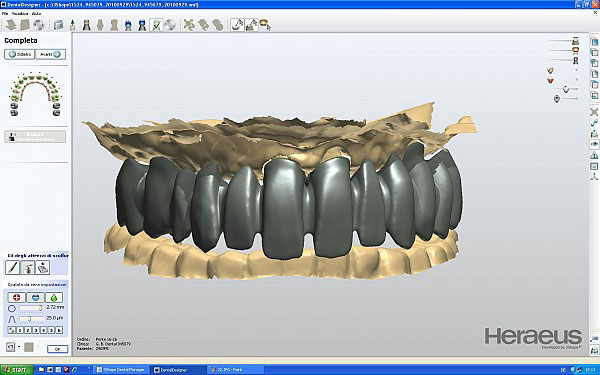Adjust the light diamond-knob transparency slider
Image resolution: width=600 pixels, height=375 pixels.
pos(566,89)
